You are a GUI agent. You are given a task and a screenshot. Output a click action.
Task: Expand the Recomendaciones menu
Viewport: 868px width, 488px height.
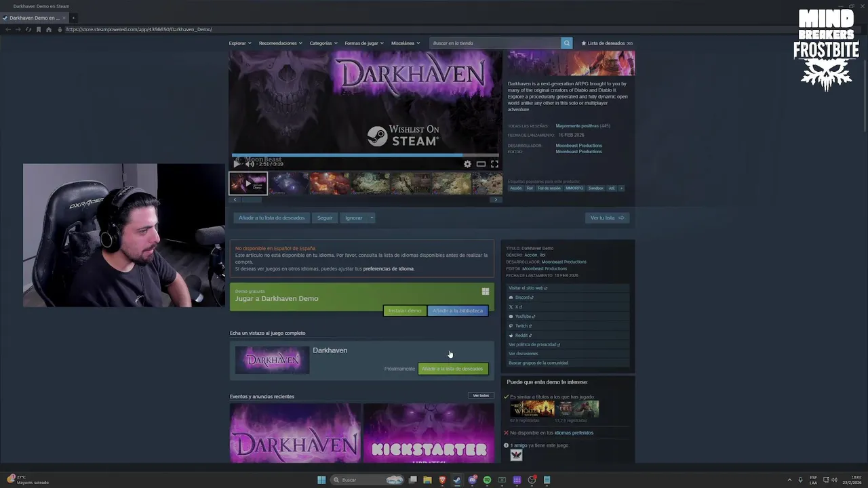[x=280, y=43]
